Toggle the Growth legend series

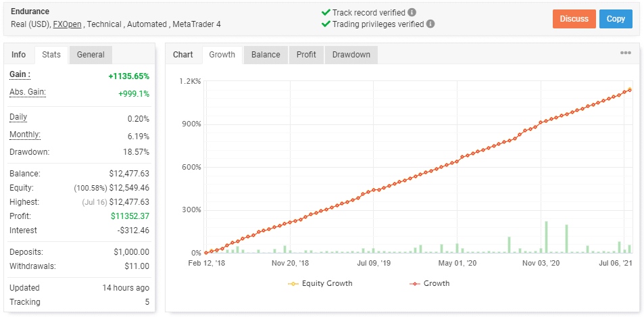point(429,283)
